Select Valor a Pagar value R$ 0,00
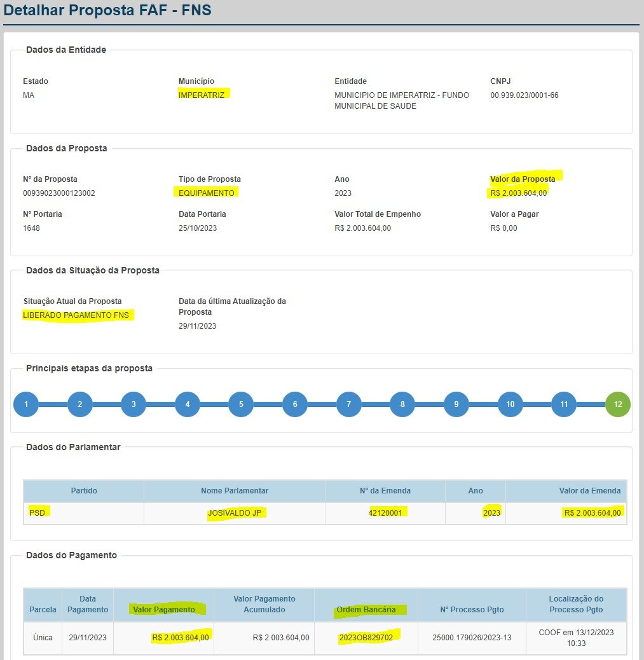 pos(504,228)
